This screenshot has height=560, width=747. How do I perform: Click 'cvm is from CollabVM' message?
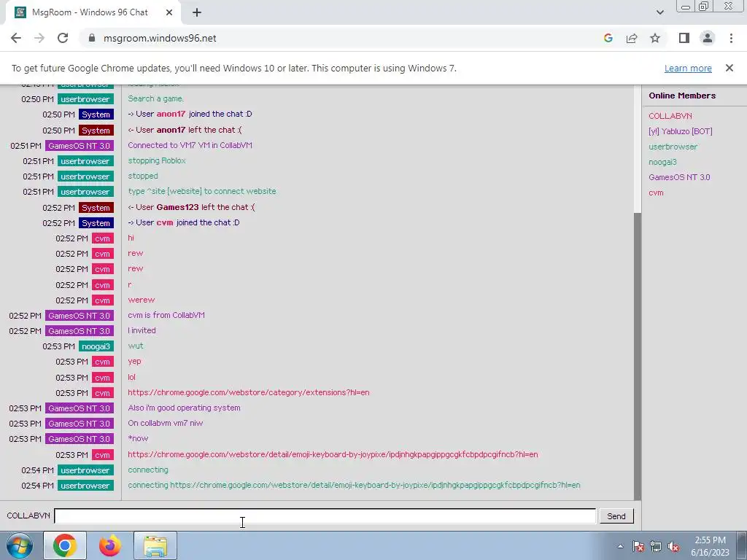pyautogui.click(x=166, y=315)
